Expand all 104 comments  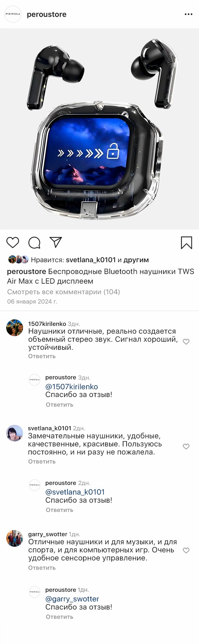[x=63, y=292]
